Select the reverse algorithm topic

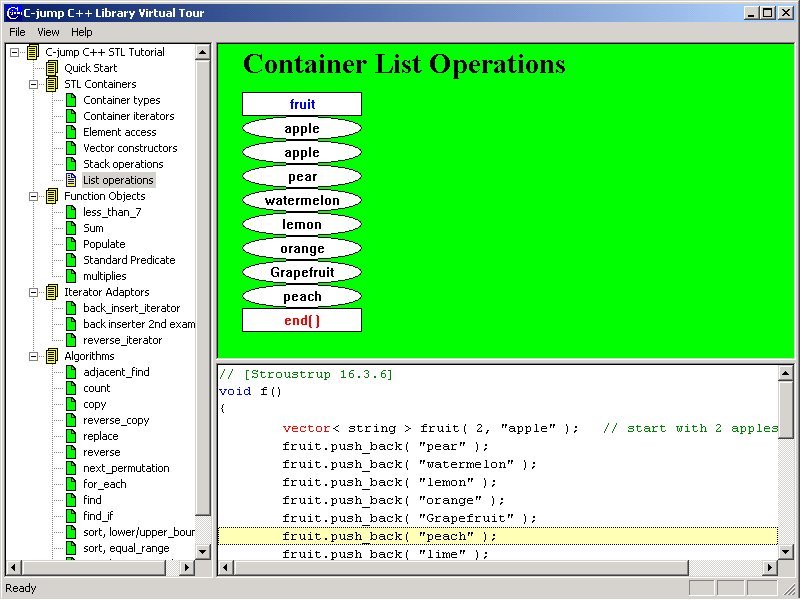pyautogui.click(x=102, y=452)
